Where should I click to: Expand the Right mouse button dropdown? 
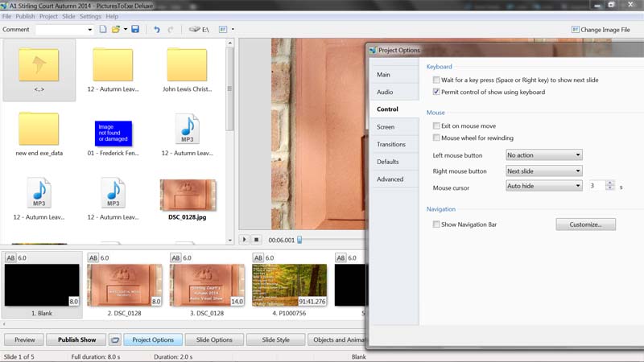[x=543, y=171]
